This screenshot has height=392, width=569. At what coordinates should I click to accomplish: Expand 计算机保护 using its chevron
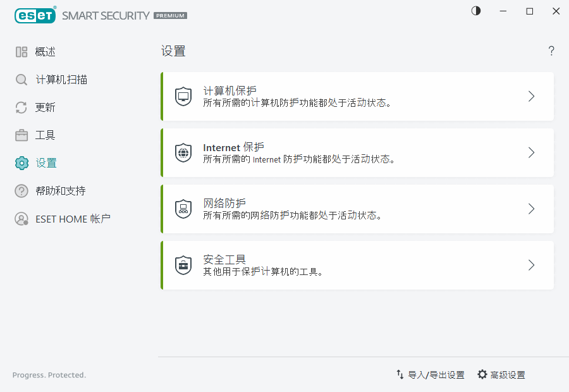point(531,96)
